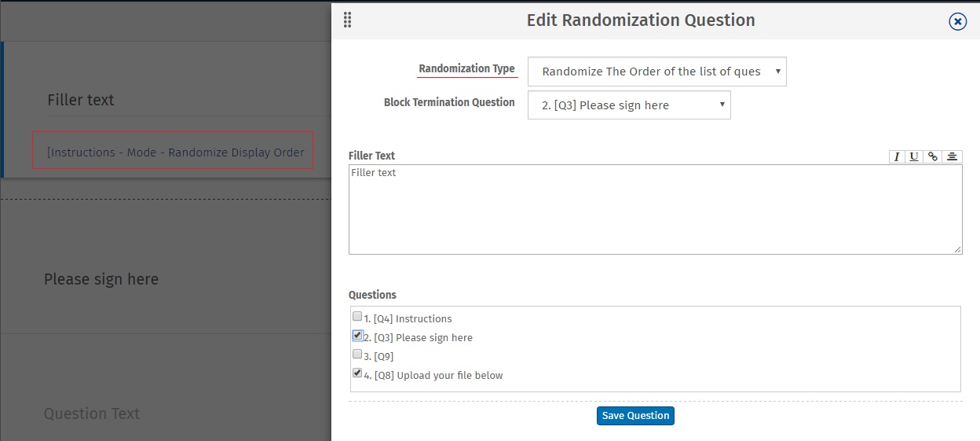Expand the Block Termination Question dropdown
The height and width of the screenshot is (441, 980).
point(629,105)
